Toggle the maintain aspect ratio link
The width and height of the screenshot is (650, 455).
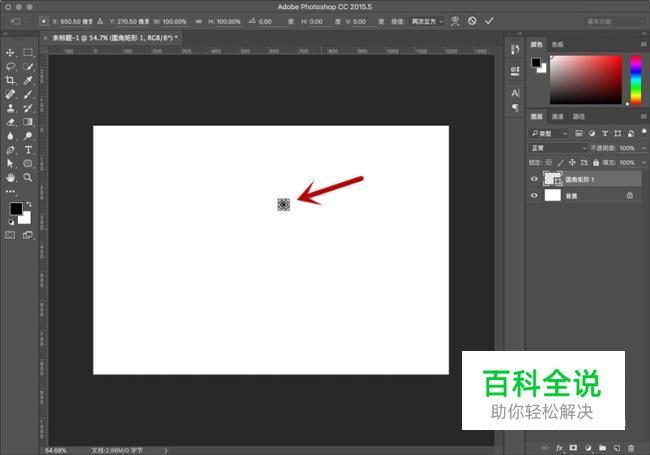[199, 22]
